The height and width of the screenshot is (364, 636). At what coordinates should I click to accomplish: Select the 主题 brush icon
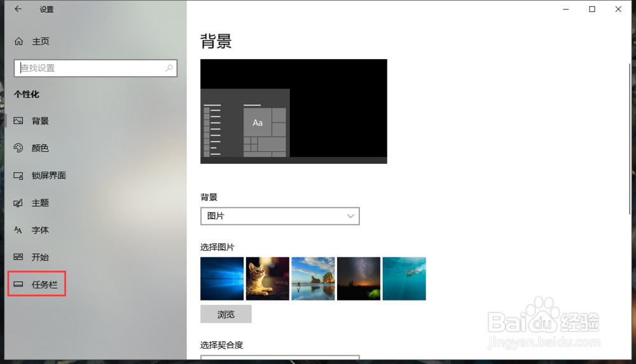(x=18, y=203)
